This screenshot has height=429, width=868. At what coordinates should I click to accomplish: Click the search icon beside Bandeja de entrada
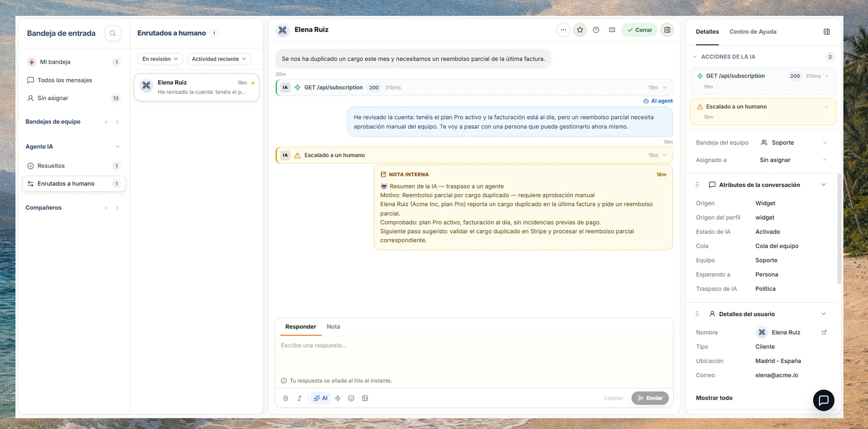point(113,33)
